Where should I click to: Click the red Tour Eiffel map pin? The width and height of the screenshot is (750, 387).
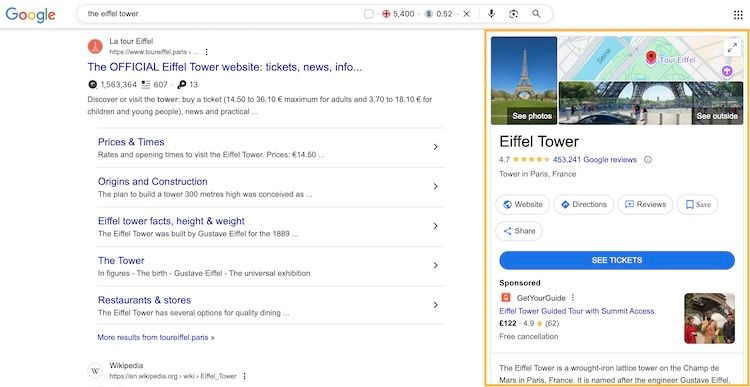click(651, 58)
